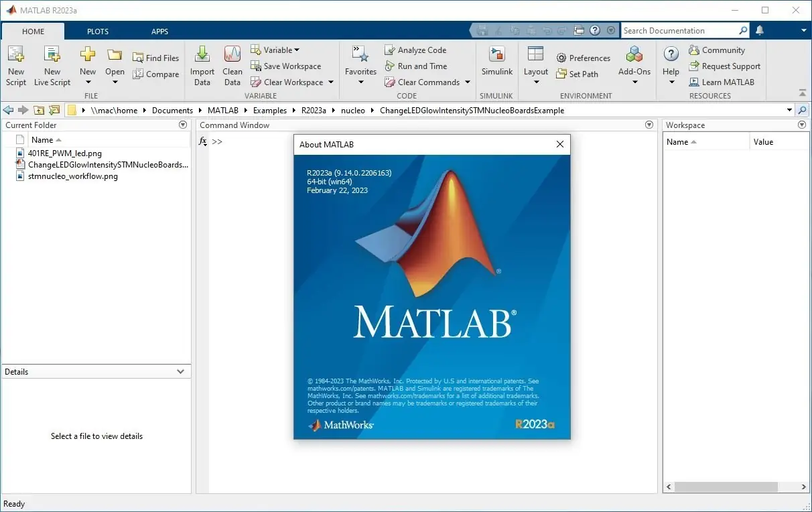Open the Add-Ons menu

point(634,66)
